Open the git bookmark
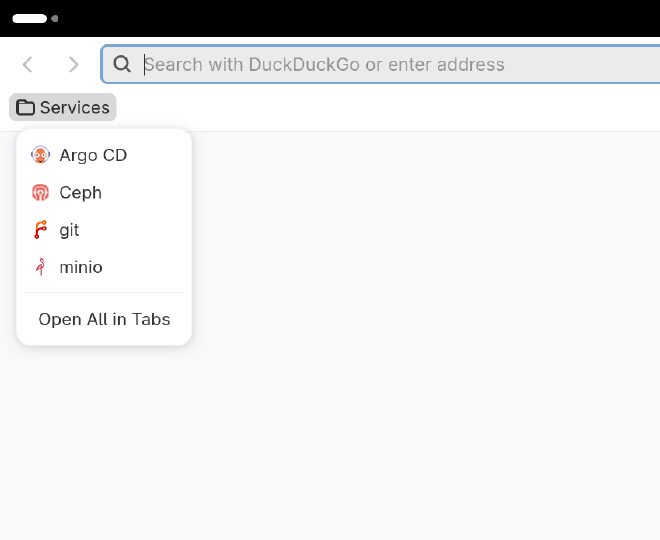Viewport: 660px width, 540px height. tap(104, 230)
